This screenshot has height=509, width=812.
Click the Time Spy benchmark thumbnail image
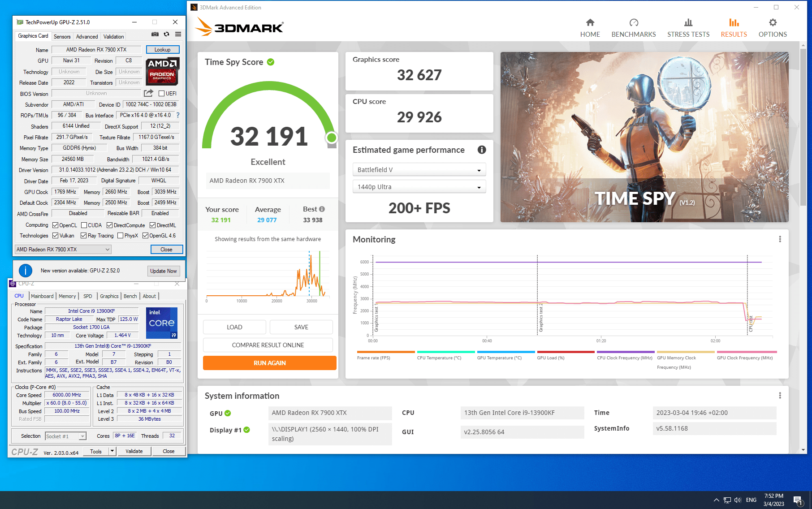click(x=644, y=137)
